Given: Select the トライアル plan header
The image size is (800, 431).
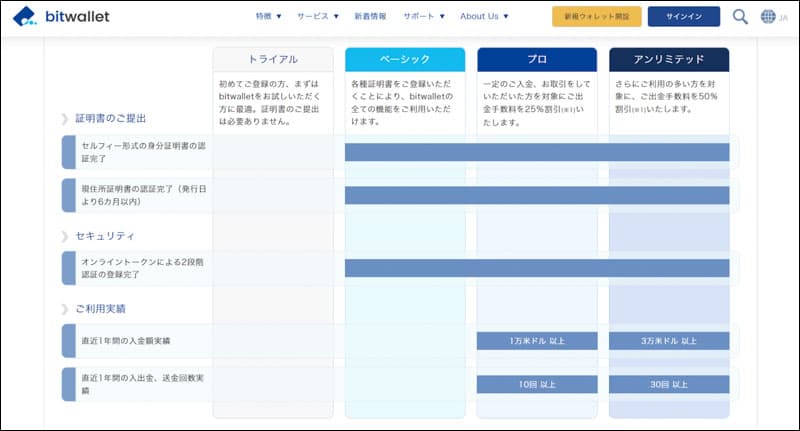Looking at the screenshot, I should click(x=273, y=59).
